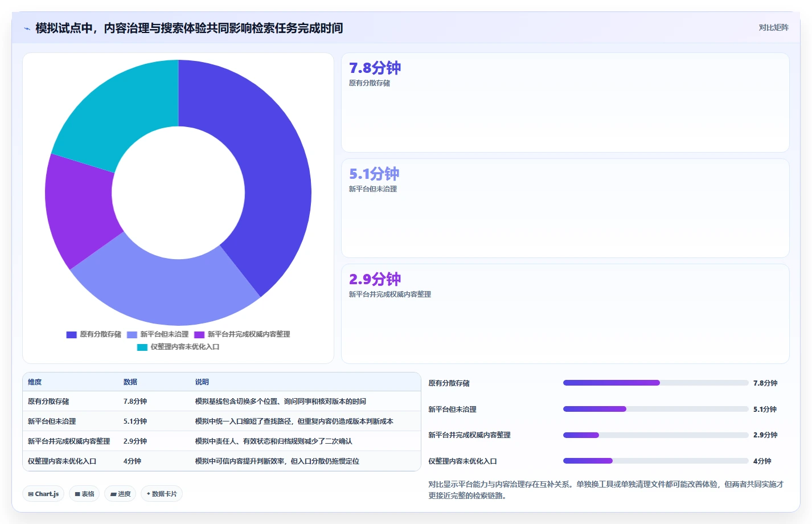Image resolution: width=812 pixels, height=524 pixels.
Task: Click the 对比矩阵 label
Action: pos(773,27)
